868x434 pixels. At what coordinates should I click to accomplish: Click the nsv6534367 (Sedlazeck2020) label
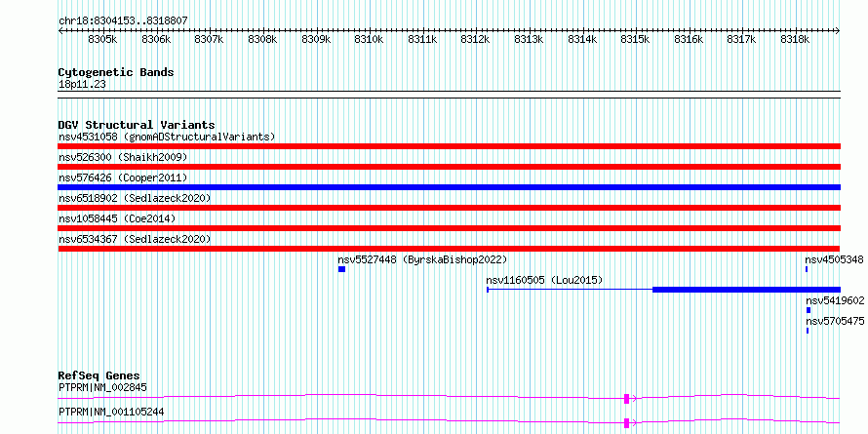(135, 239)
